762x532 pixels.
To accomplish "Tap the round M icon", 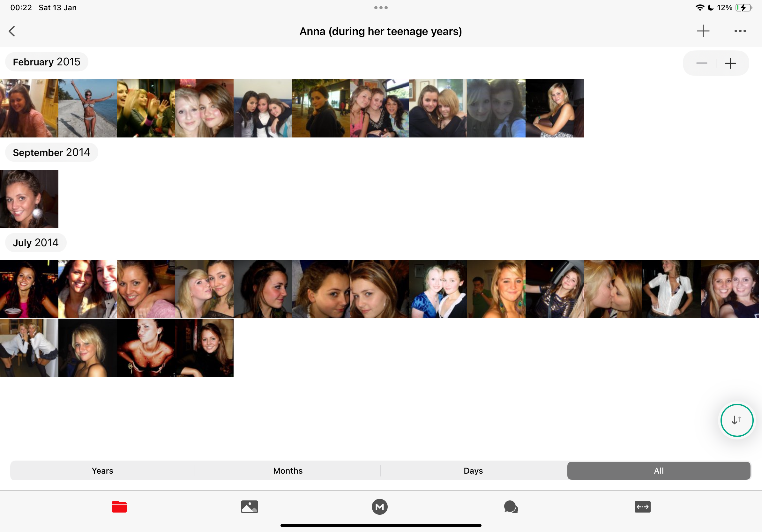I will click(x=379, y=506).
